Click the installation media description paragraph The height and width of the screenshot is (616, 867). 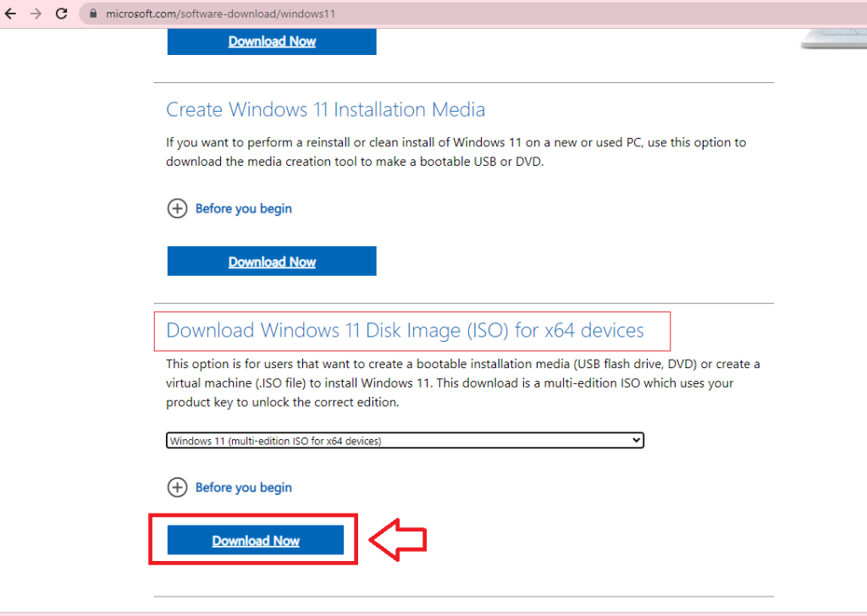(456, 152)
